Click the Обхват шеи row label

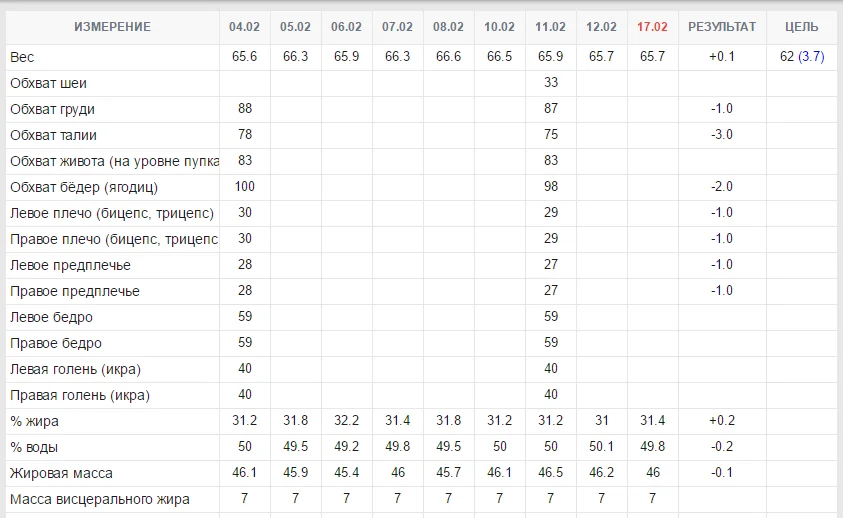51,83
